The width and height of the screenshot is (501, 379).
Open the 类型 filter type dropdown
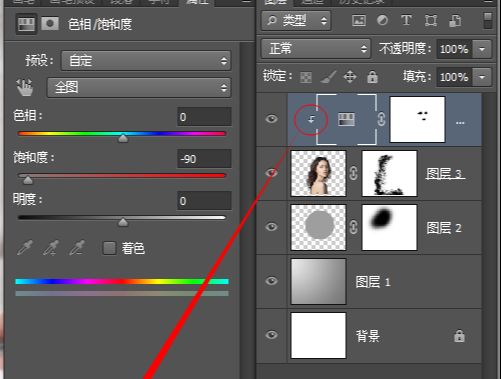coord(296,21)
